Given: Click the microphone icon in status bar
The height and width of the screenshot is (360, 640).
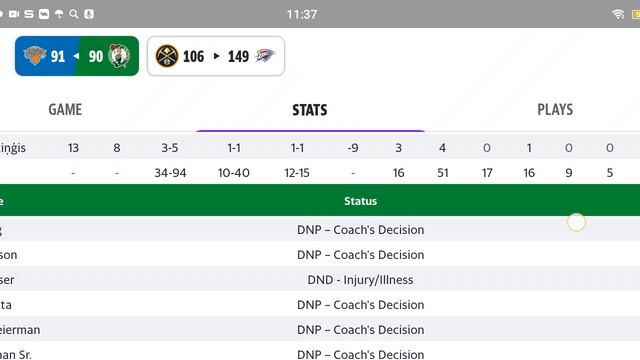Looking at the screenshot, I should pos(89,14).
